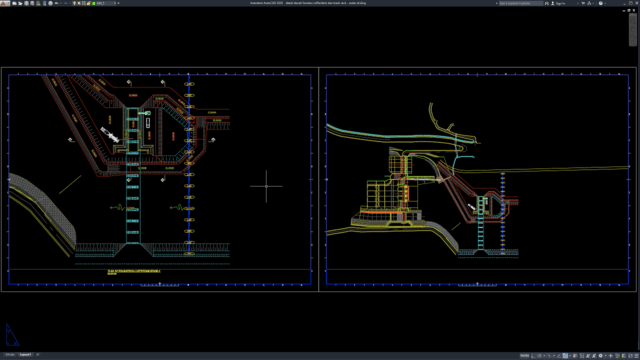This screenshot has width=640, height=360.
Task: Open the Isometric drafting dropdown arrow
Action: click(554, 356)
